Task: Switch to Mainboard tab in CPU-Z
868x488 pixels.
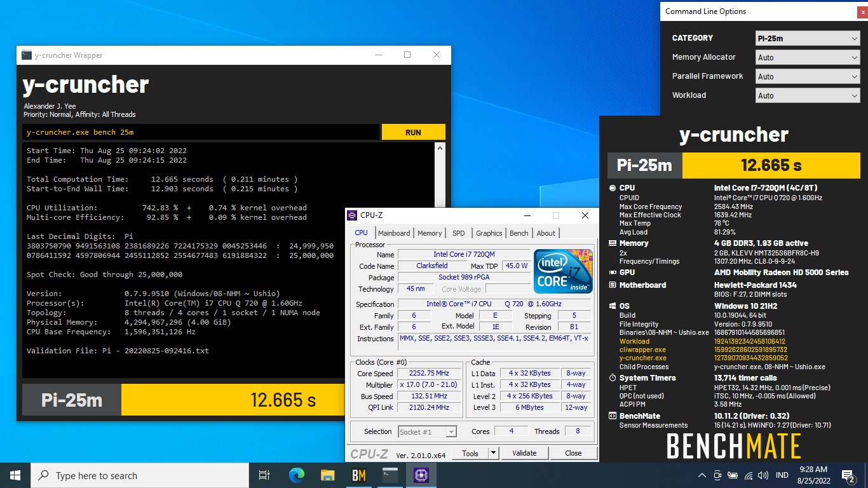Action: (x=394, y=233)
